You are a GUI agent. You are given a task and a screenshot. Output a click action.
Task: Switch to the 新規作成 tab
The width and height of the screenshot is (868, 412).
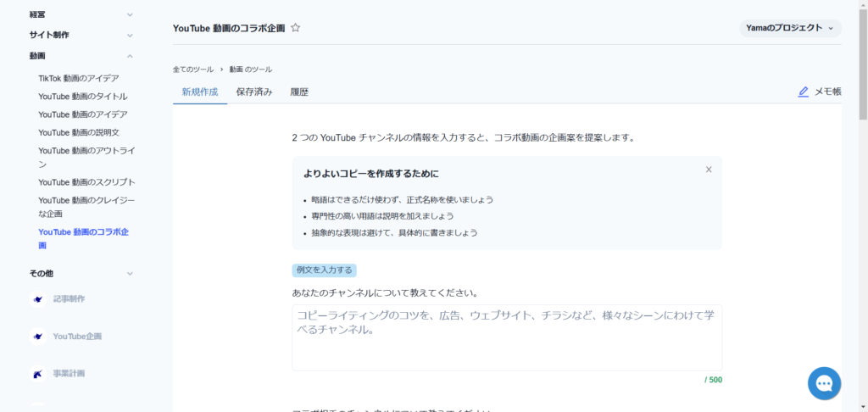pos(200,92)
